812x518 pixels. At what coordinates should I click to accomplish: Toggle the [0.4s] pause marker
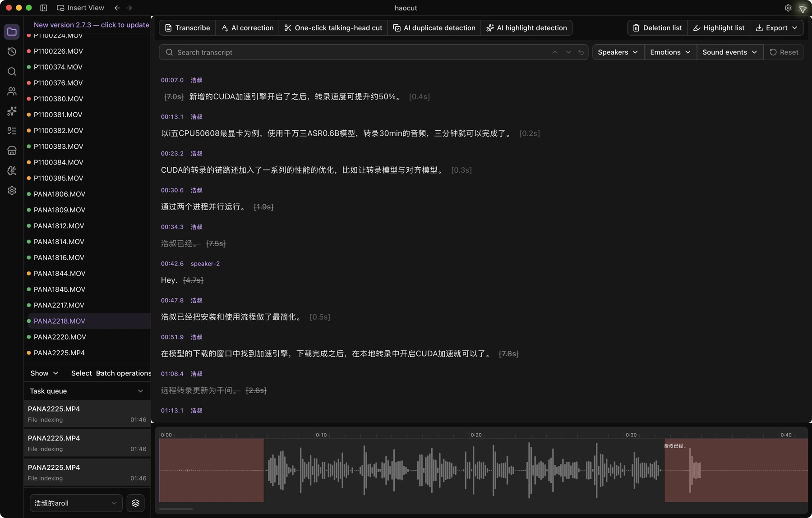click(420, 96)
